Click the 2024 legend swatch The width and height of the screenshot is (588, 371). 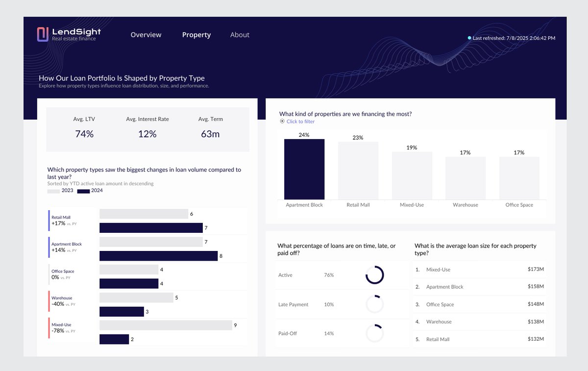click(83, 191)
